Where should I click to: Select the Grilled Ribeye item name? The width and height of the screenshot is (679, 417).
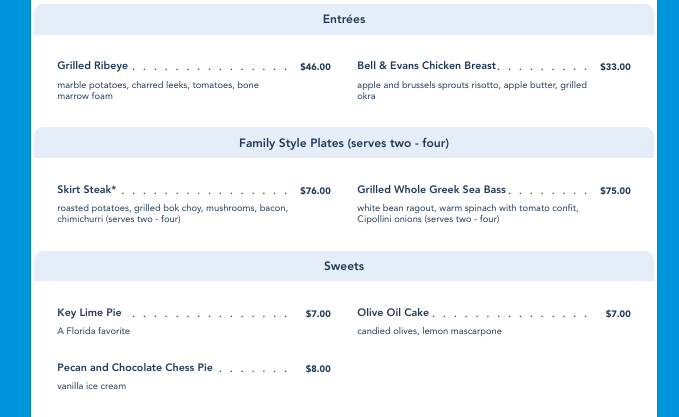[x=93, y=66]
